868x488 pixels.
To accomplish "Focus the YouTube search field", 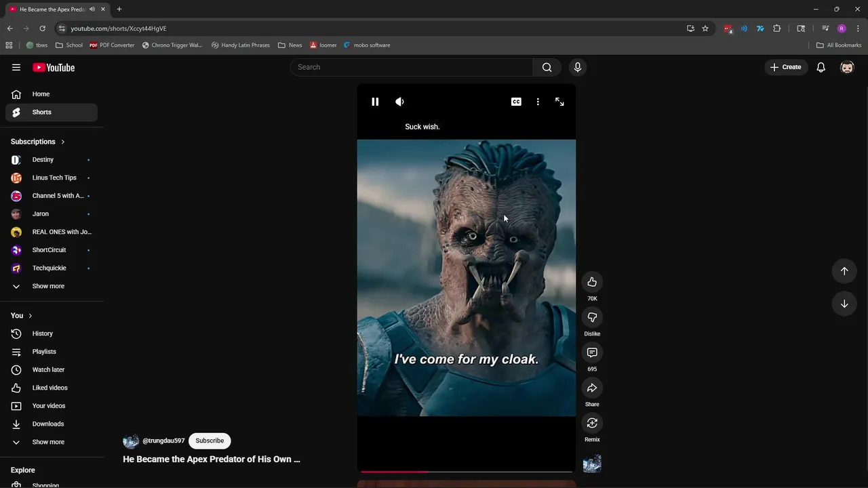I will click(x=412, y=67).
